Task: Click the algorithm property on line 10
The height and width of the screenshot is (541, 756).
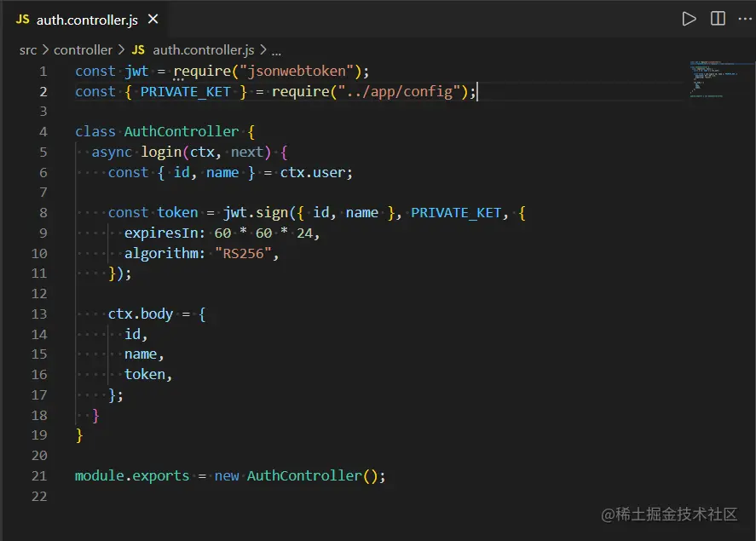Action: click(x=162, y=253)
